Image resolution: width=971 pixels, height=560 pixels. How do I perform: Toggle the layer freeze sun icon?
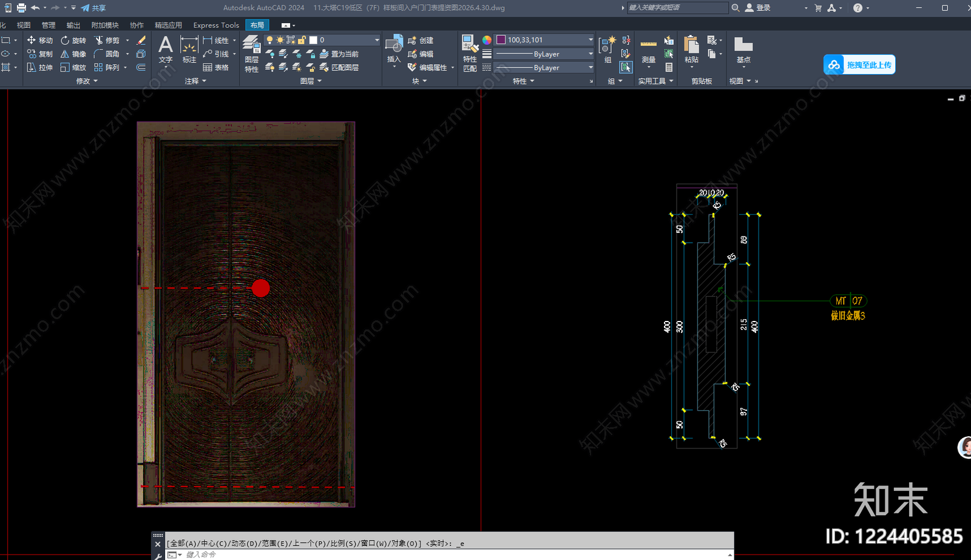[280, 40]
